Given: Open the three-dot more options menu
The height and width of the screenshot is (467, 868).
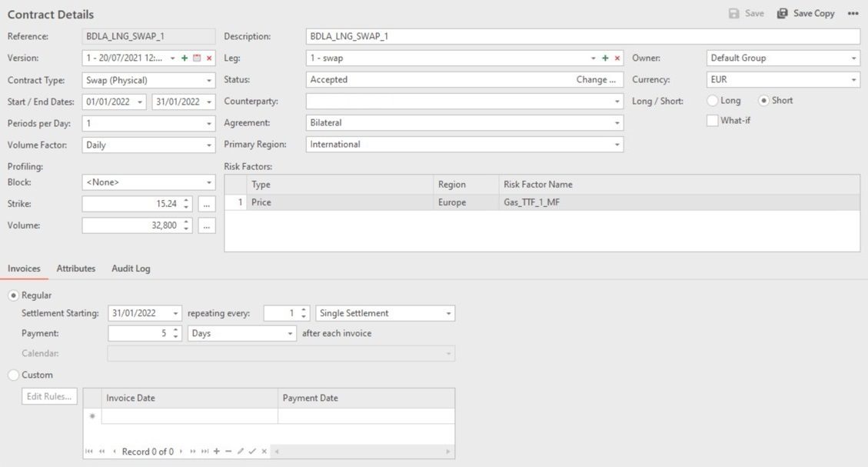Looking at the screenshot, I should 853,14.
